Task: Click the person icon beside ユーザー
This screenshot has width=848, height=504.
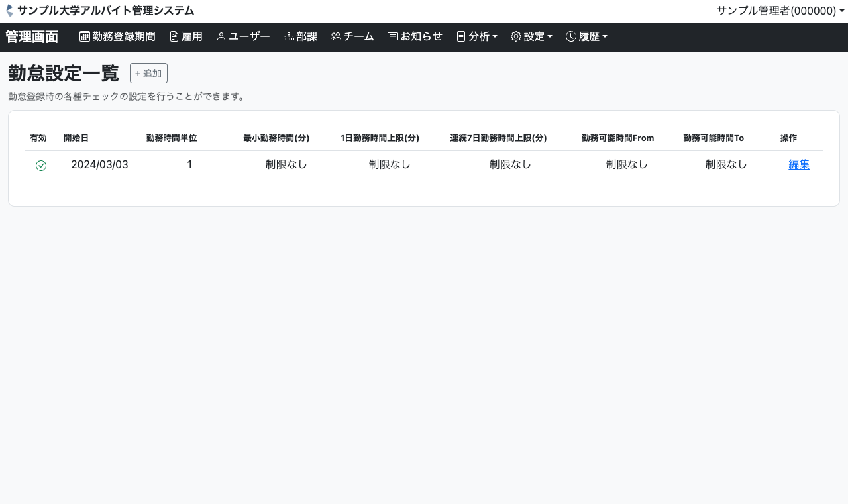Action: (x=221, y=37)
